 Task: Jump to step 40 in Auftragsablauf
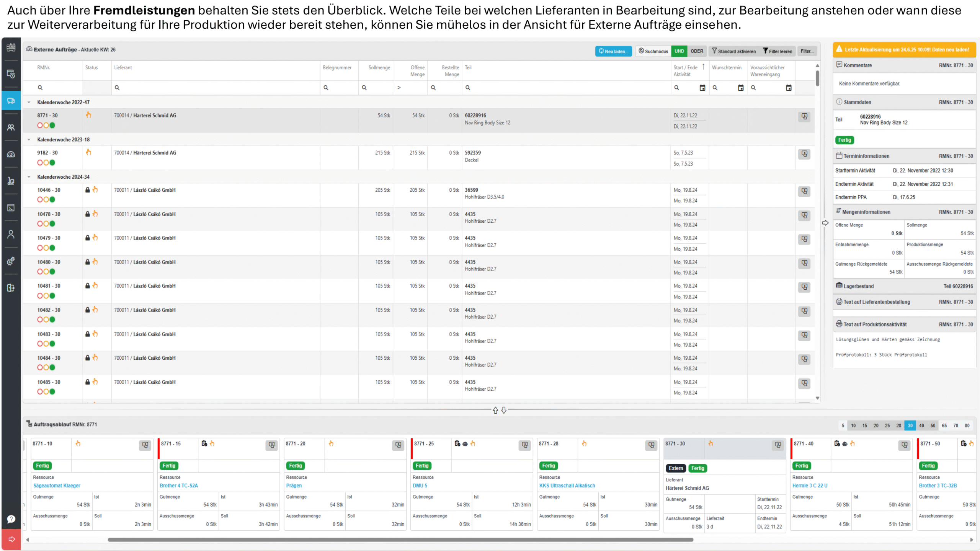(x=921, y=425)
